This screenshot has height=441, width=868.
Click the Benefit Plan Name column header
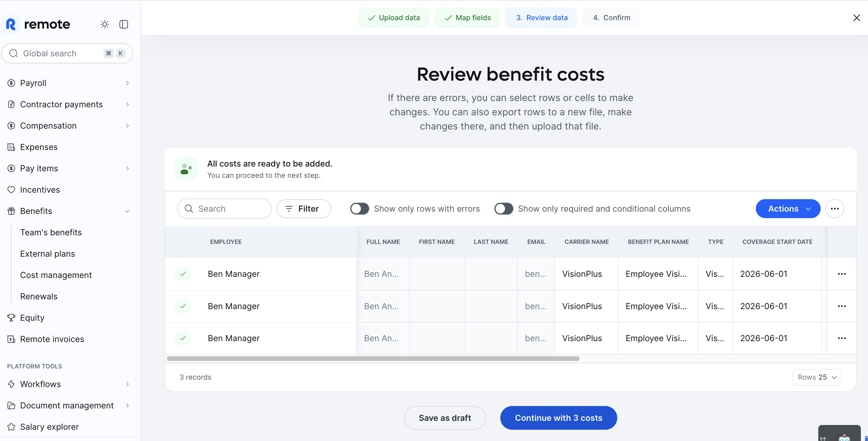click(x=658, y=242)
